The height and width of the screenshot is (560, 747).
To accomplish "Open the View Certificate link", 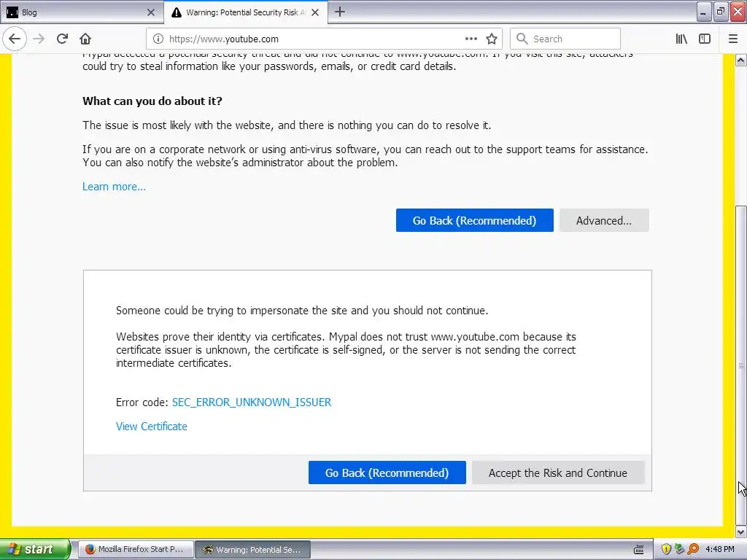I will point(152,426).
